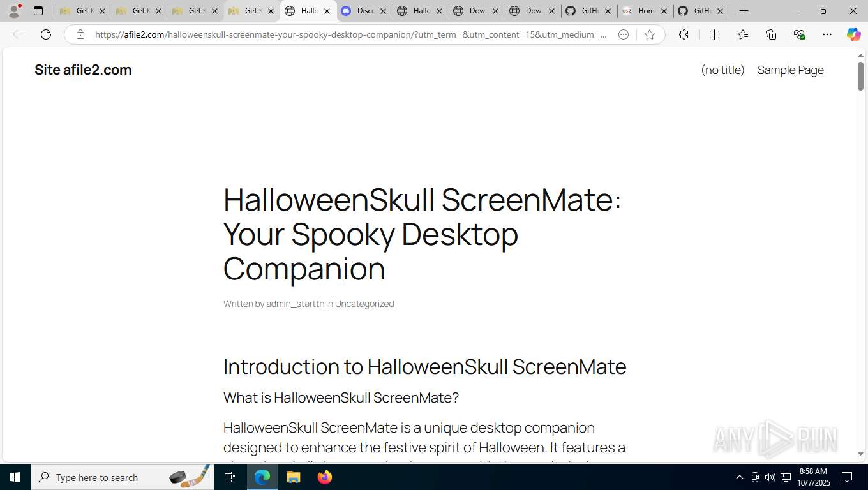
Task: Launch the Copilot sidebar
Action: pos(853,34)
